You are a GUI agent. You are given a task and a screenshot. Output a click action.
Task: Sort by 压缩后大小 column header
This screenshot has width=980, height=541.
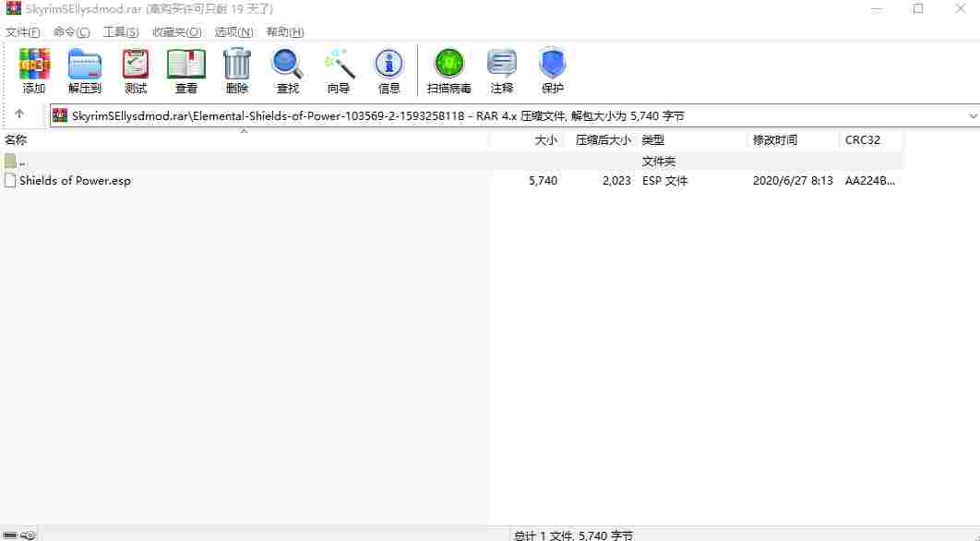(x=604, y=140)
